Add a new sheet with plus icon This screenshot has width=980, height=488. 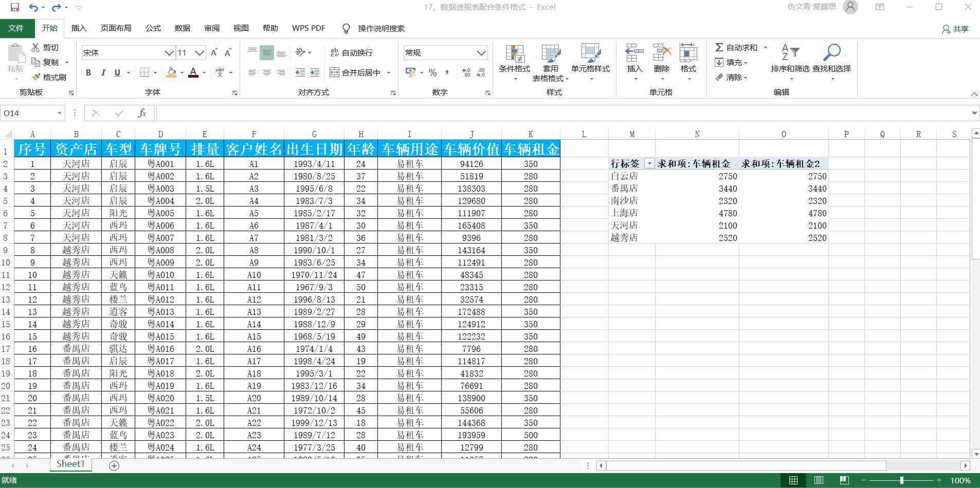tap(114, 465)
